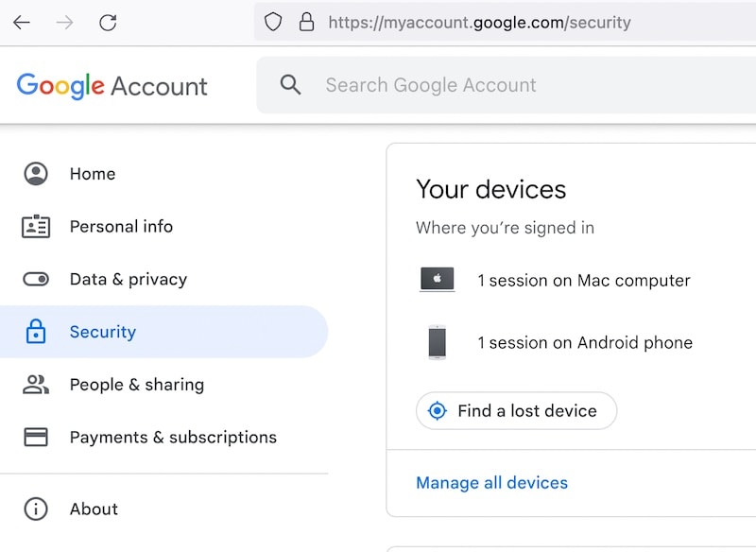
Task: Open the Home sidebar item
Action: click(x=93, y=174)
